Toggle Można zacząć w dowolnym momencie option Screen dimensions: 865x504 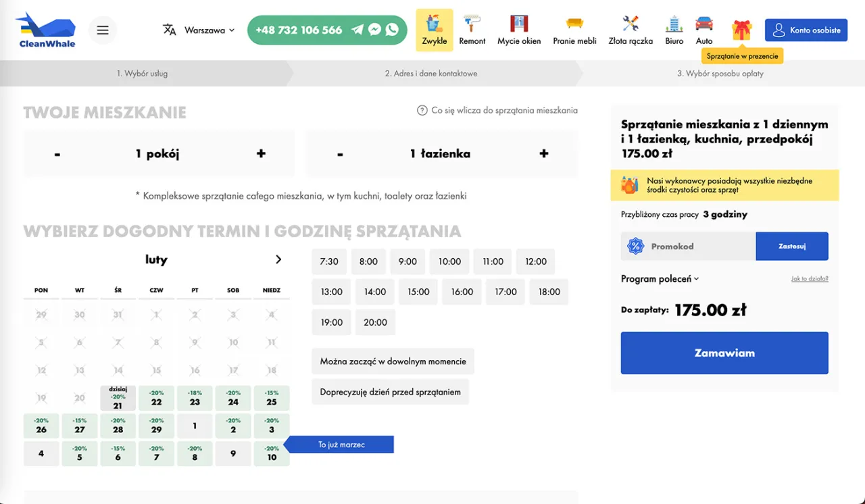(393, 361)
